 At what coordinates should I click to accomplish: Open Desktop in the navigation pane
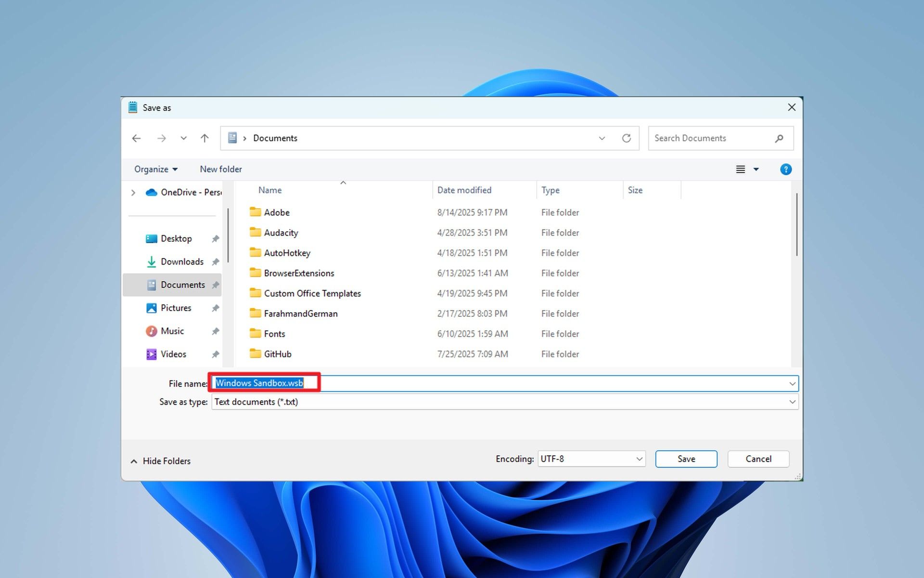pyautogui.click(x=176, y=238)
